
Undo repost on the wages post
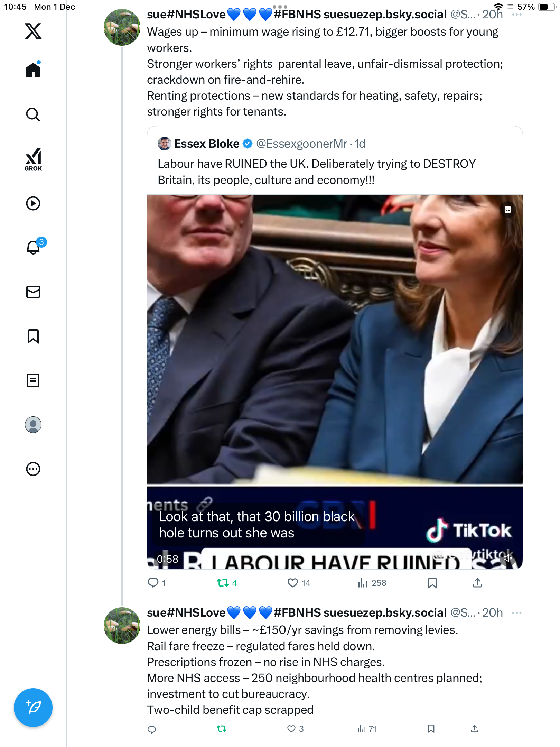click(x=223, y=583)
